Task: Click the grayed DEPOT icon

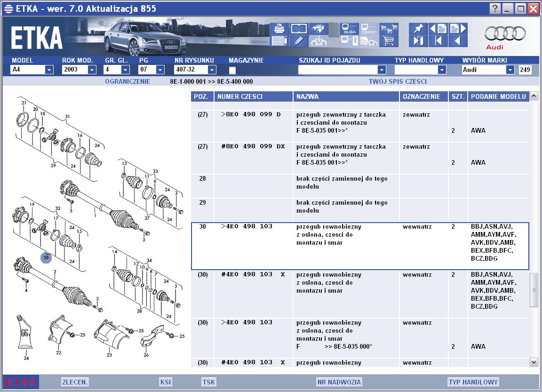Action: point(369,28)
